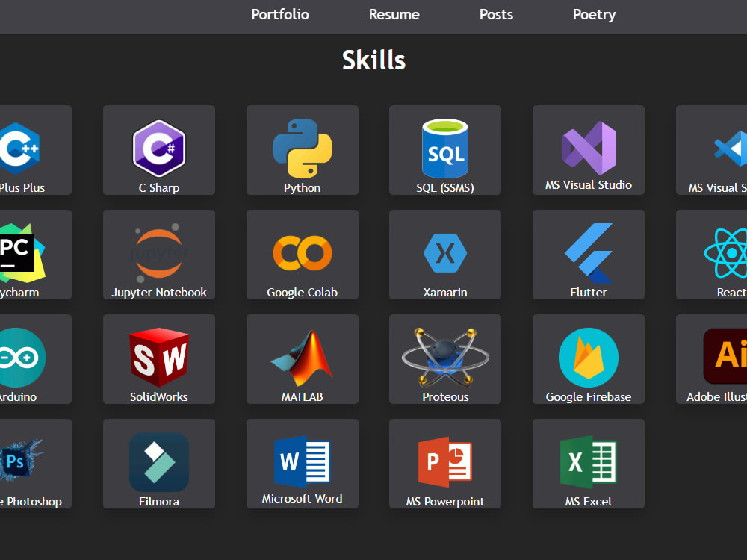Screen dimensions: 747x560
Task: Click the "SolidWorks" label text
Action: (x=159, y=396)
